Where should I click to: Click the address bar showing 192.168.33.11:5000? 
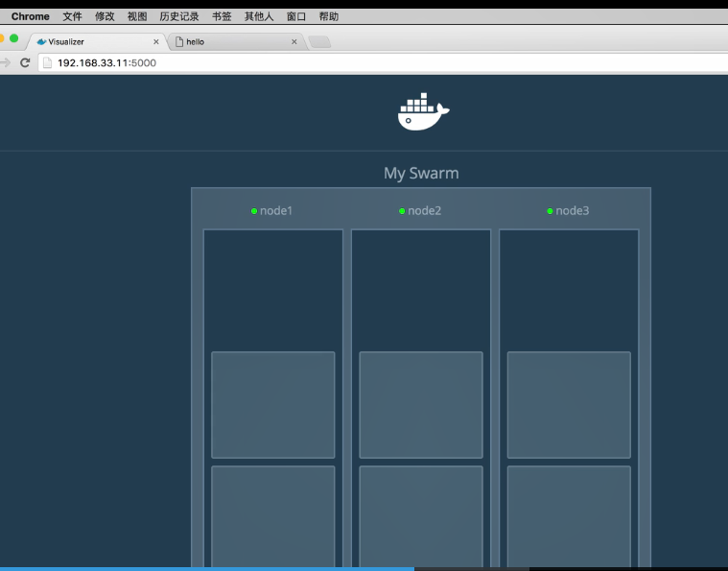click(x=383, y=62)
